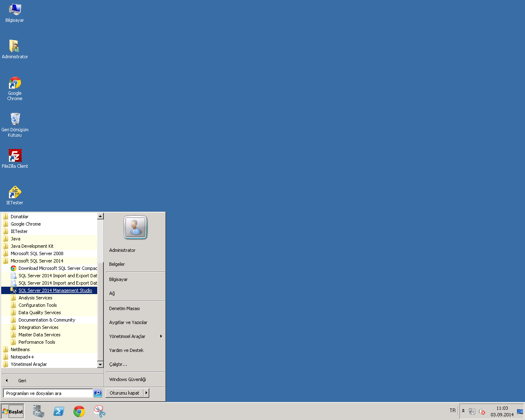This screenshot has width=525, height=420.
Task: Open the Bilgisayar desktop icon
Action: tap(15, 13)
